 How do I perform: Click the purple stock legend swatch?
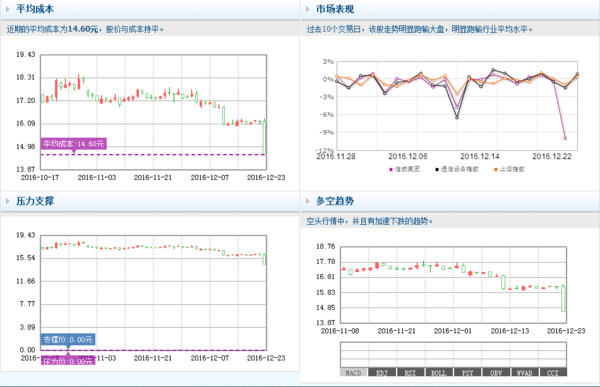[391, 169]
